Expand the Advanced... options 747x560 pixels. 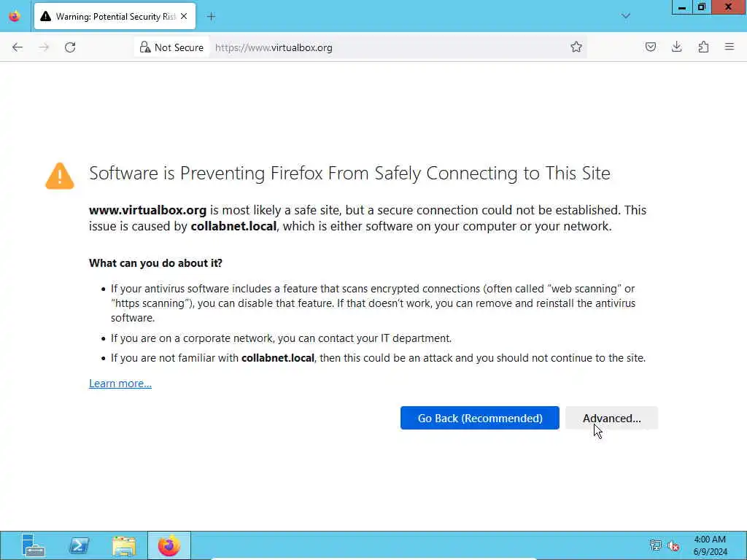click(x=611, y=418)
